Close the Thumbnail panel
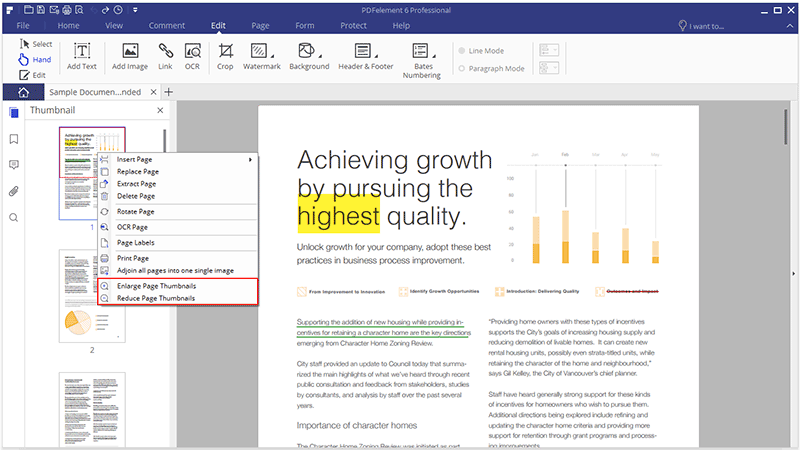 click(x=160, y=110)
